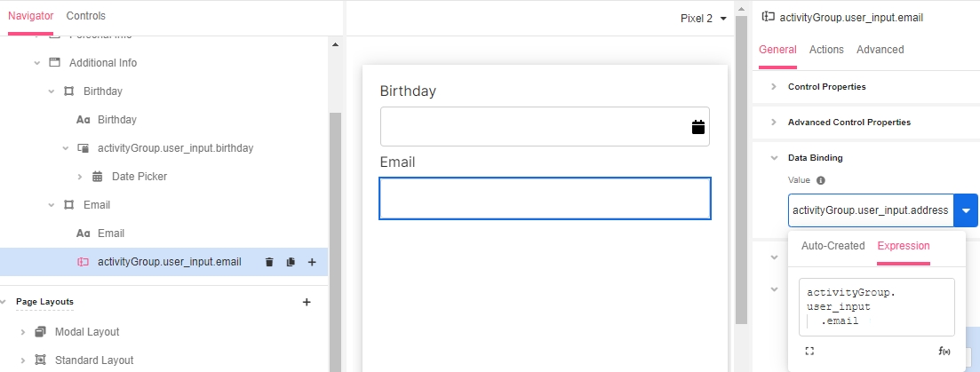Open the Actions tab
This screenshot has height=372, width=980.
826,50
